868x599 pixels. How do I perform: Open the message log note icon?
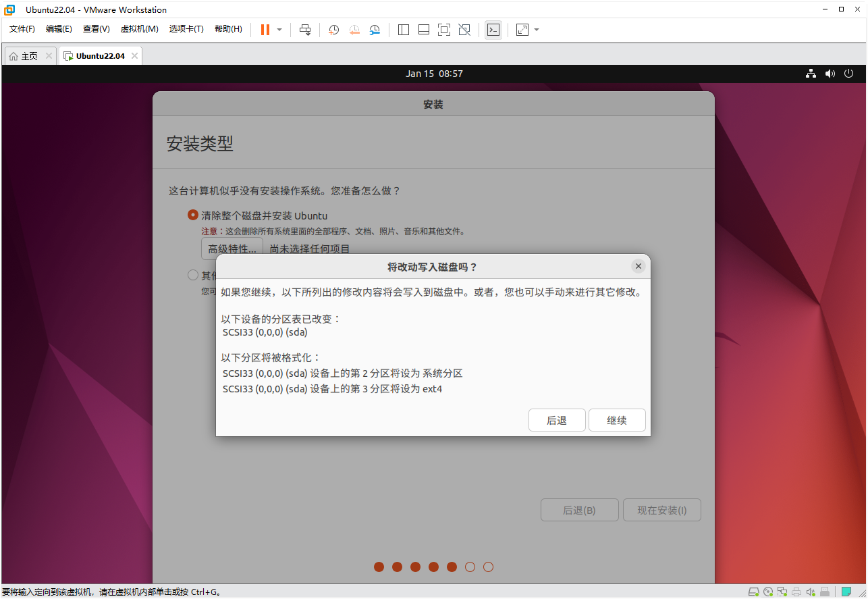846,592
